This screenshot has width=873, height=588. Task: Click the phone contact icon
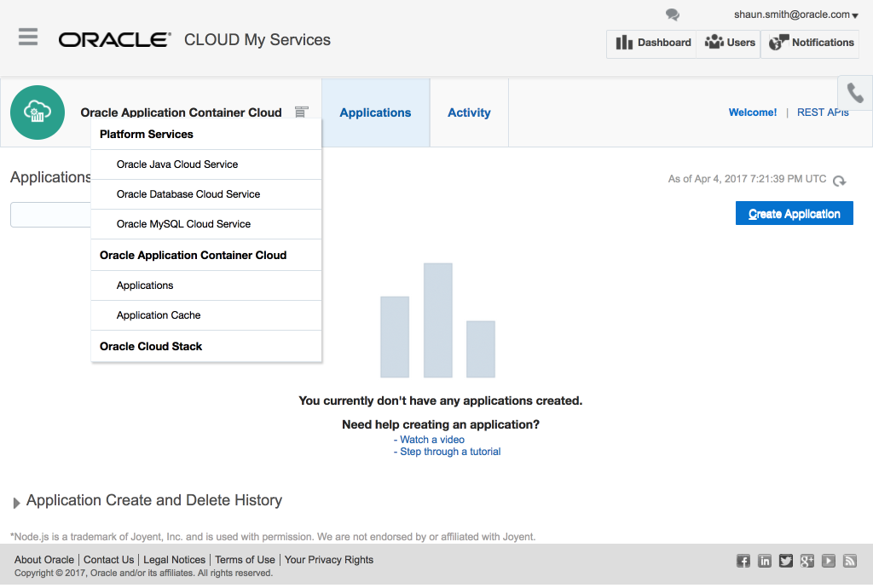click(855, 93)
